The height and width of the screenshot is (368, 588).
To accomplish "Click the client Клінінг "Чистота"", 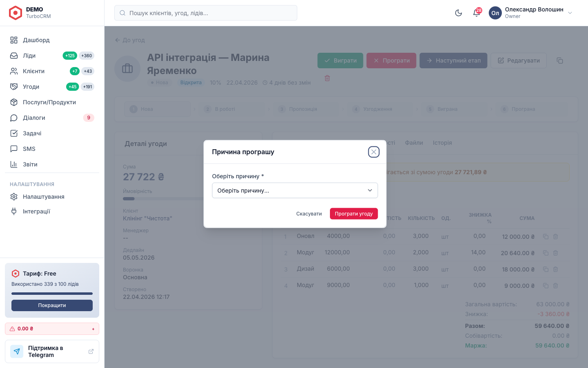I will click(147, 218).
